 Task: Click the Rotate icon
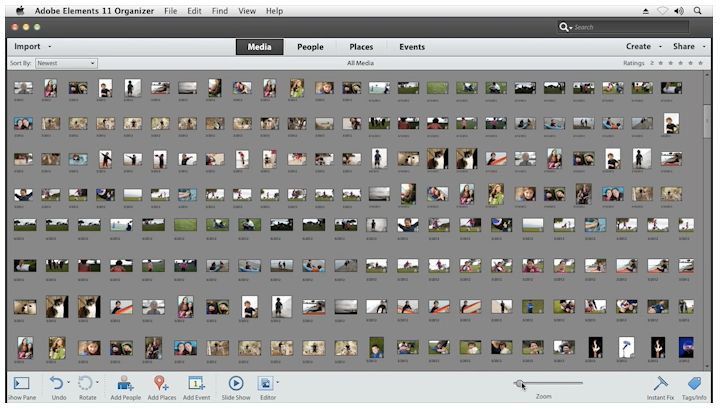coord(85,383)
